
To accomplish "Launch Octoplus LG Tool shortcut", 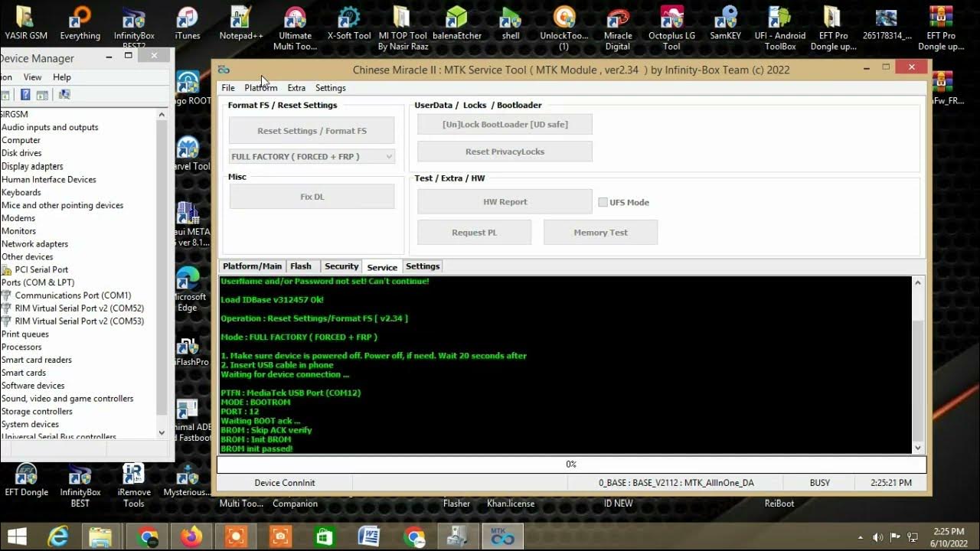I will tap(671, 28).
